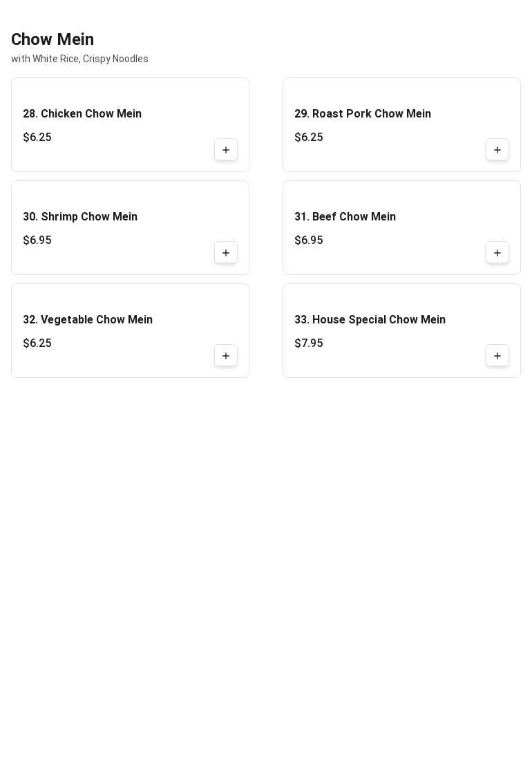The height and width of the screenshot is (765, 532).
Task: Add Chicken Chow Mein with plus icon
Action: pyautogui.click(x=226, y=150)
